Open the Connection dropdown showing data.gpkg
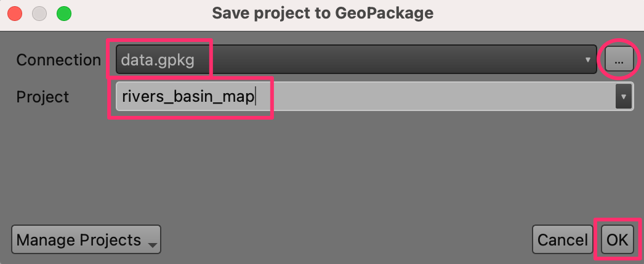Image resolution: width=644 pixels, height=264 pixels. pyautogui.click(x=356, y=60)
